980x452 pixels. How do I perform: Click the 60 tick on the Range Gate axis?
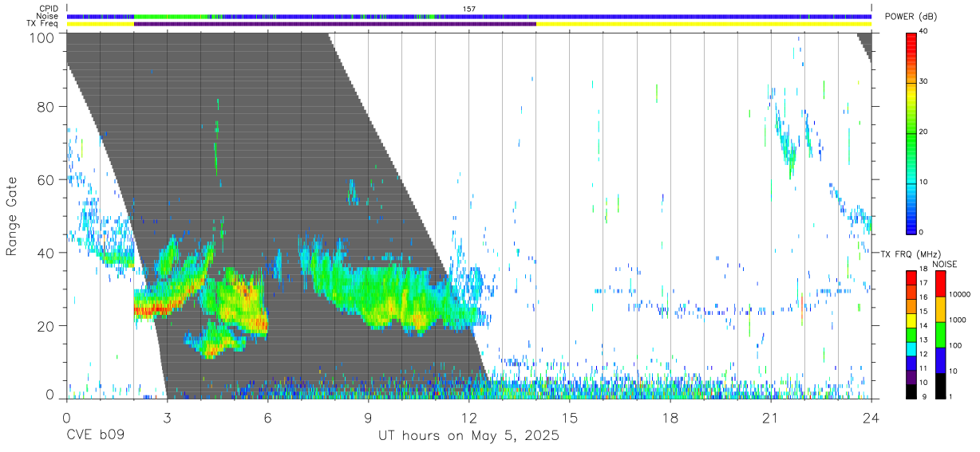[45, 180]
